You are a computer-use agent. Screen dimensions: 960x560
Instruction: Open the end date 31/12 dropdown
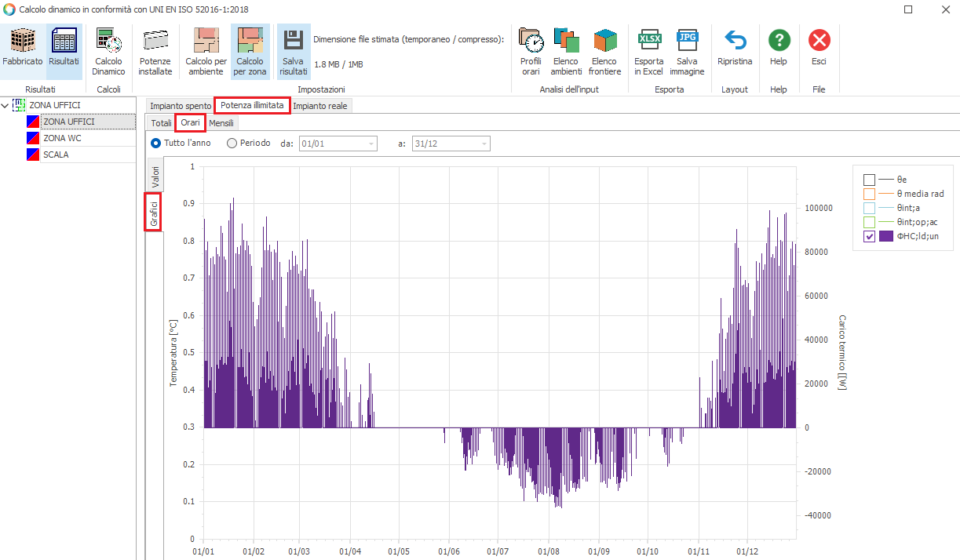point(484,144)
